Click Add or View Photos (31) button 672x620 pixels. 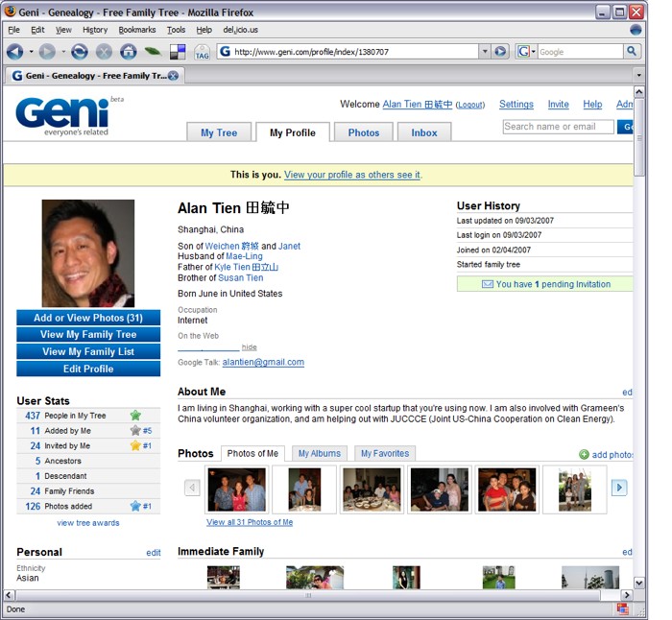[x=88, y=318]
